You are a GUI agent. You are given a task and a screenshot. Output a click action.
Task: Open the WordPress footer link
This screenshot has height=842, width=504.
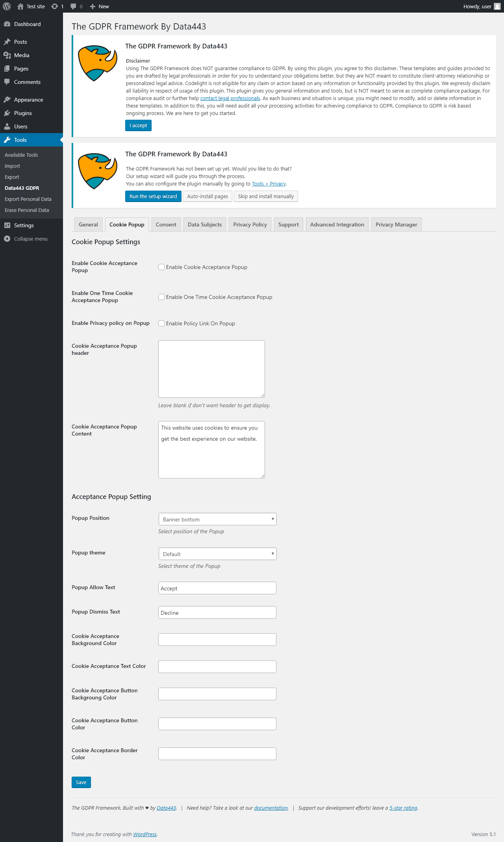[x=145, y=834]
